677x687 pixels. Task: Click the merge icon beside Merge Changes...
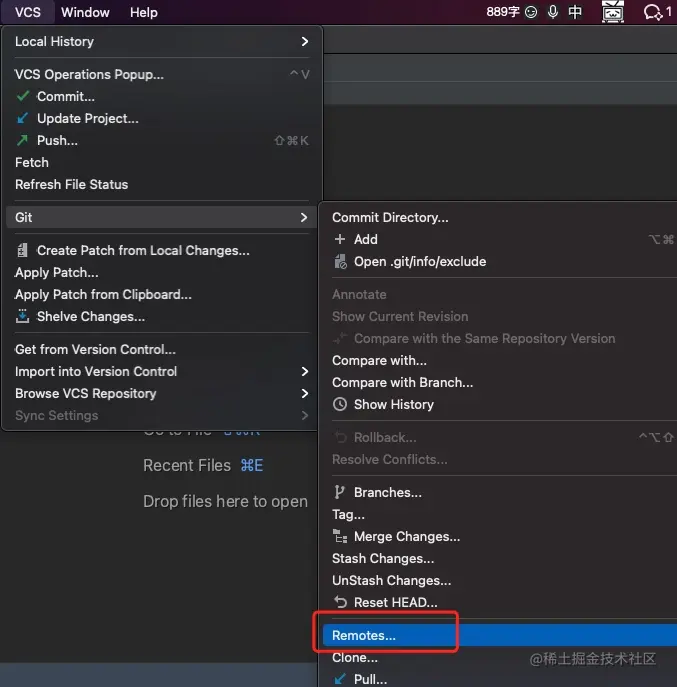(340, 536)
